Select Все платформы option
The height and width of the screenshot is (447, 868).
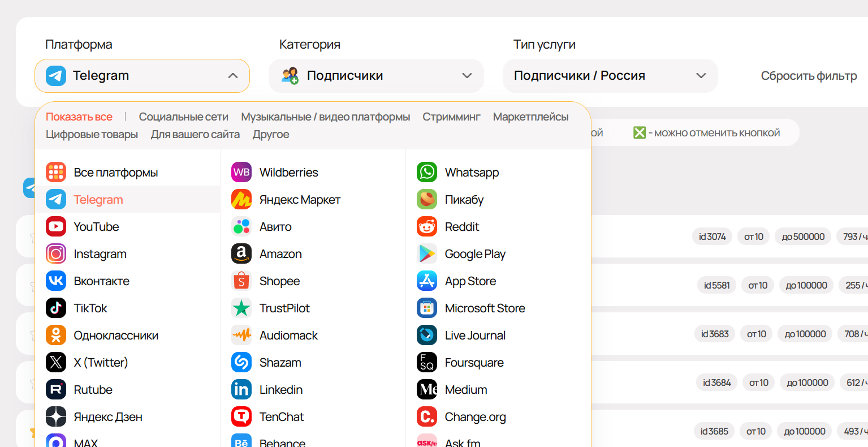tap(115, 173)
